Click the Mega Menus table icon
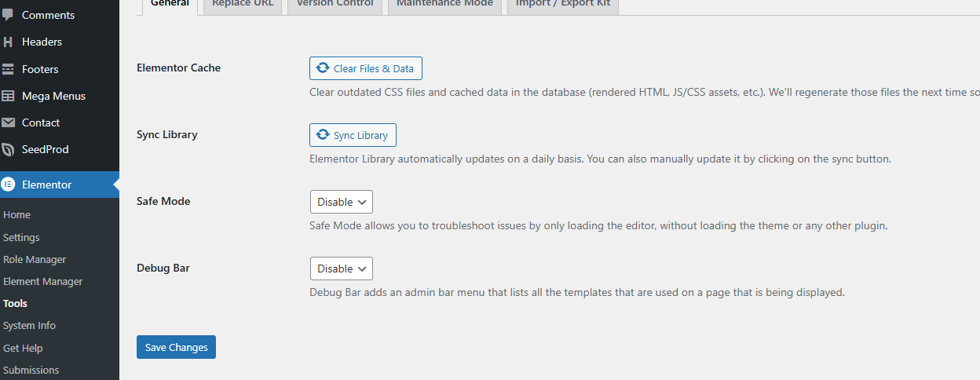Viewport: 980px width, 380px height. pyautogui.click(x=8, y=96)
